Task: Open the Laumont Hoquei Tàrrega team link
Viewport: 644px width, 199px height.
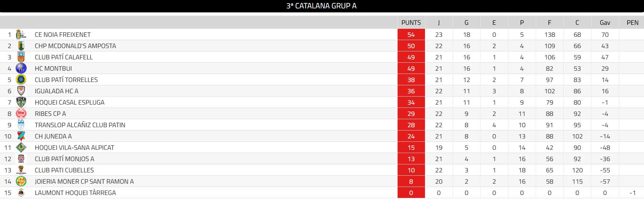Action: pos(75,193)
